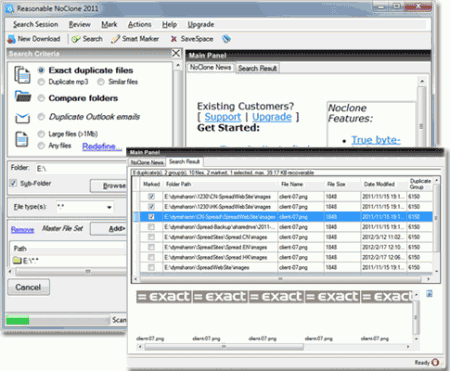Click the Browse button
The image size is (450, 371).
coord(109,186)
